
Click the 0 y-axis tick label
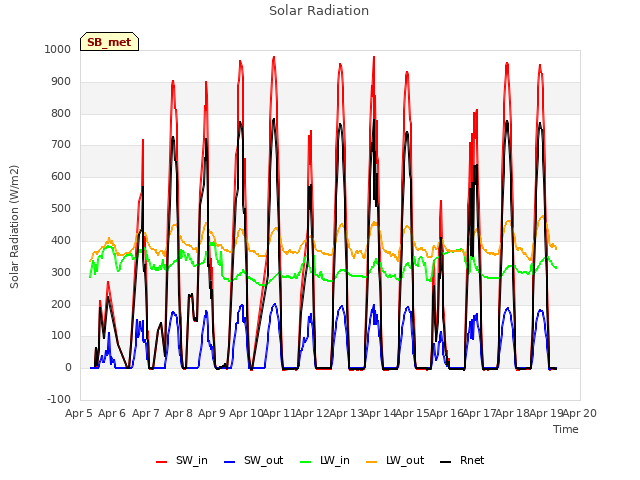pos(68,367)
